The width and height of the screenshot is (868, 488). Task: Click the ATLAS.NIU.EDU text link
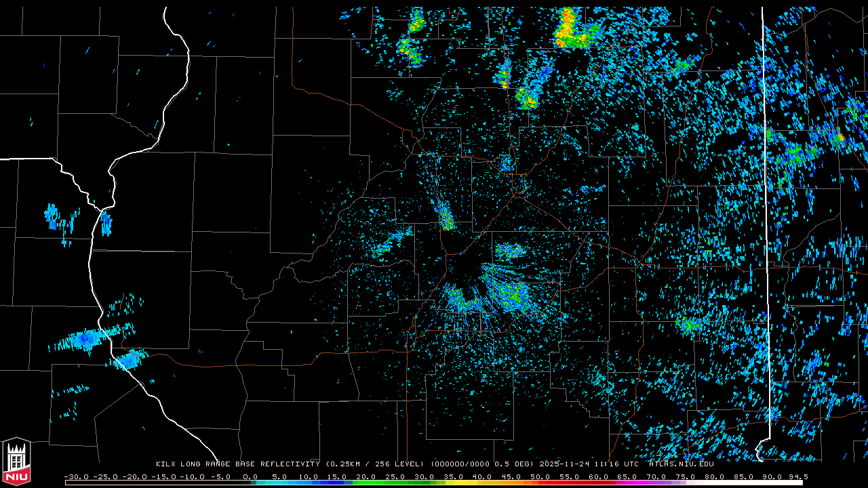(x=681, y=464)
